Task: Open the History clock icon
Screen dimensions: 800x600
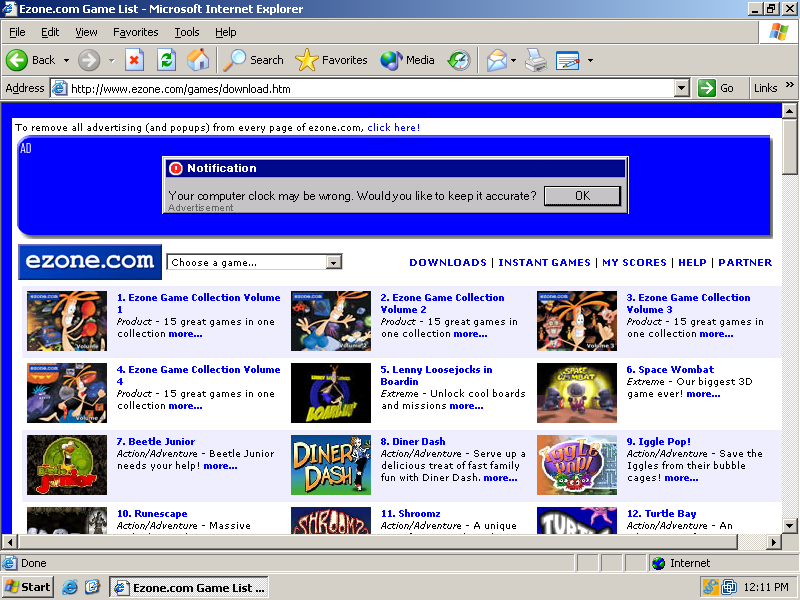Action: (x=459, y=60)
